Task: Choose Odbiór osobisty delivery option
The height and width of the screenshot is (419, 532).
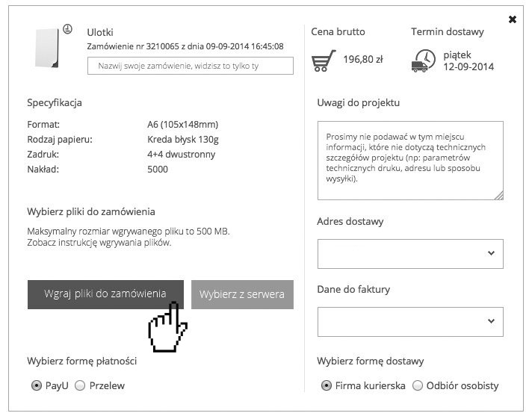Action: pos(418,385)
